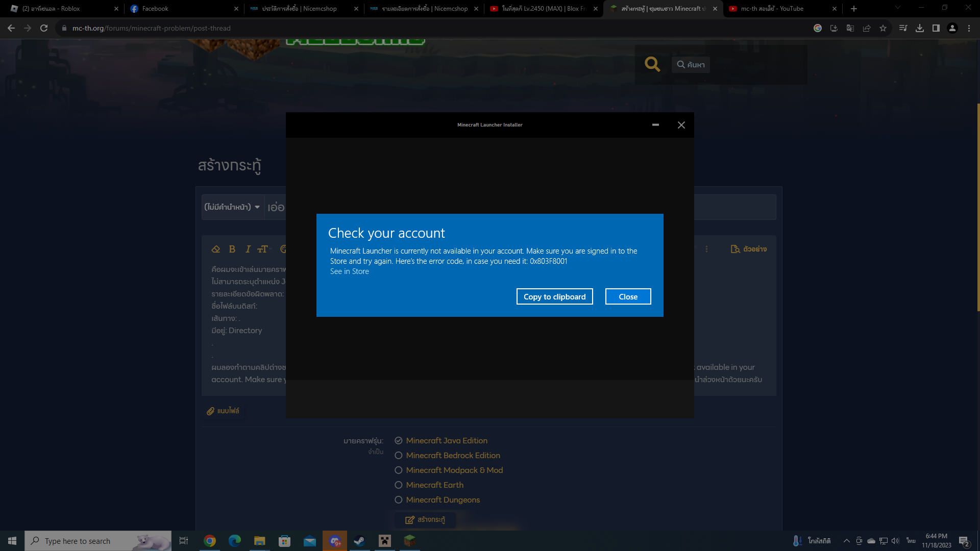Click the Google icon in address bar
Viewport: 980px width, 551px height.
tap(818, 28)
